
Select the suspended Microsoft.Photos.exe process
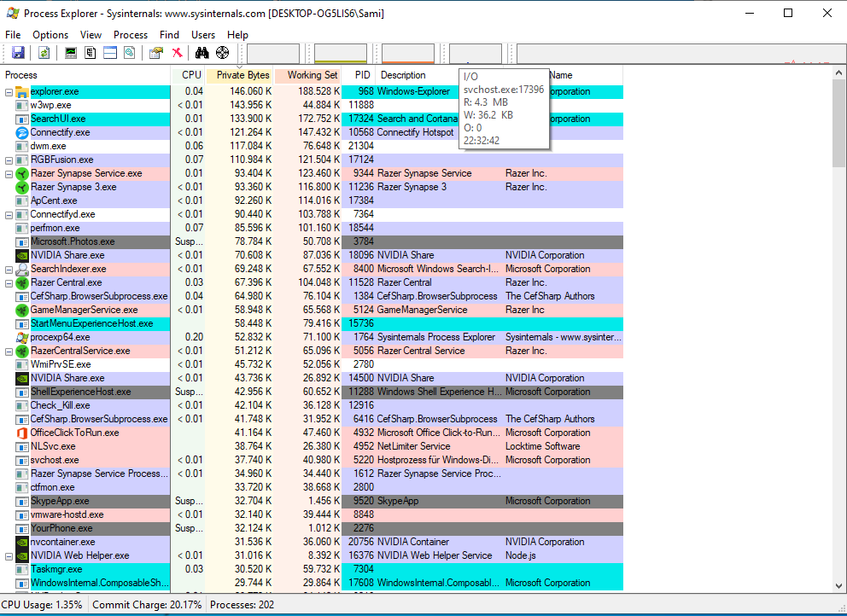(x=312, y=241)
